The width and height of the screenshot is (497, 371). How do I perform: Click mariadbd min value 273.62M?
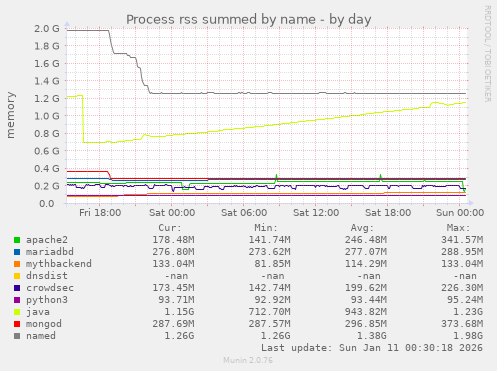pyautogui.click(x=269, y=252)
